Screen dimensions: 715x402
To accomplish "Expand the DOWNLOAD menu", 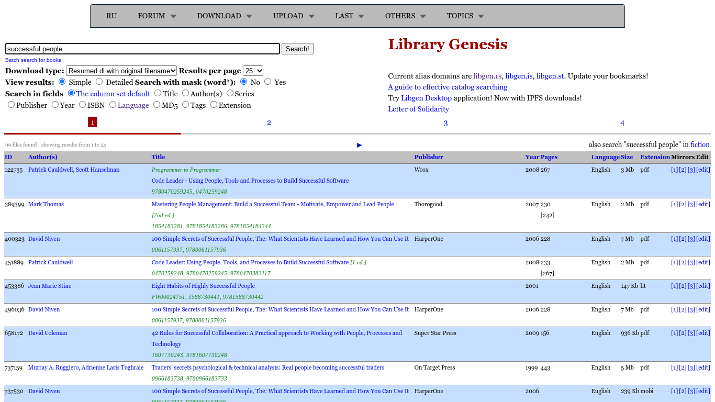I will (224, 16).
